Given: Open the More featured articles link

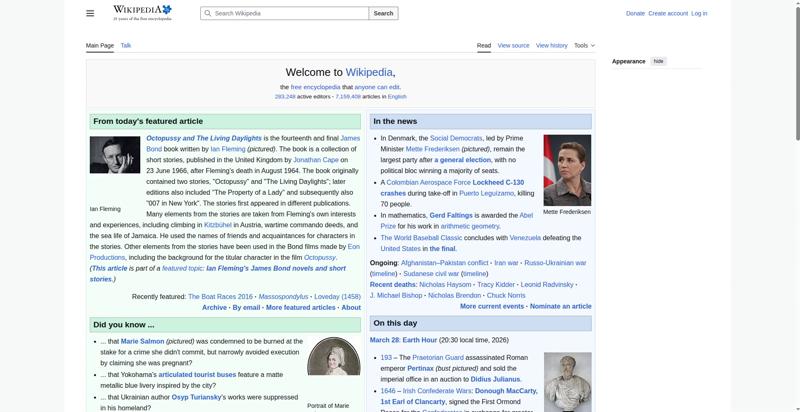Looking at the screenshot, I should click(300, 307).
